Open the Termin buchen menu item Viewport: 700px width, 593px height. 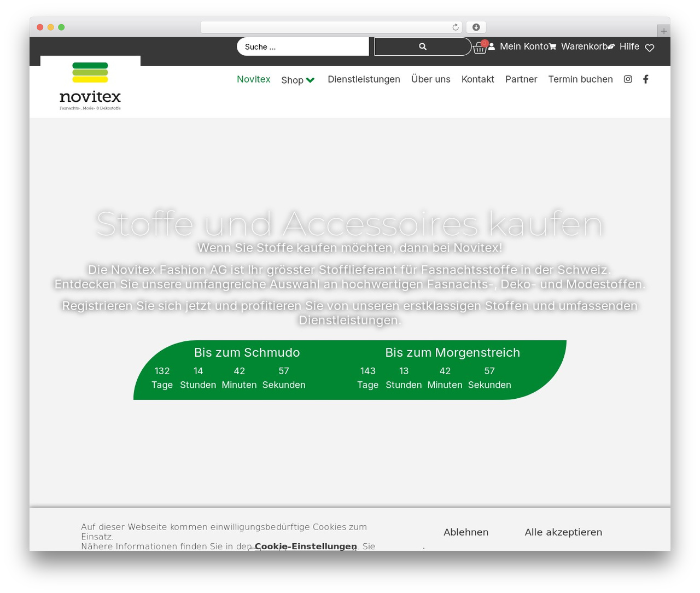click(x=581, y=79)
